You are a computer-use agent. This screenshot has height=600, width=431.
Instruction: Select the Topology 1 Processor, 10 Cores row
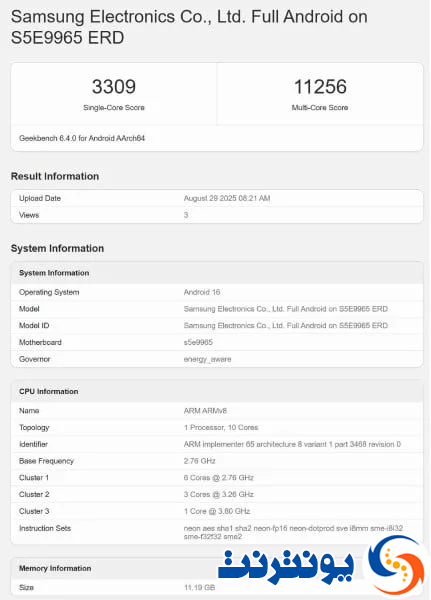(x=217, y=427)
